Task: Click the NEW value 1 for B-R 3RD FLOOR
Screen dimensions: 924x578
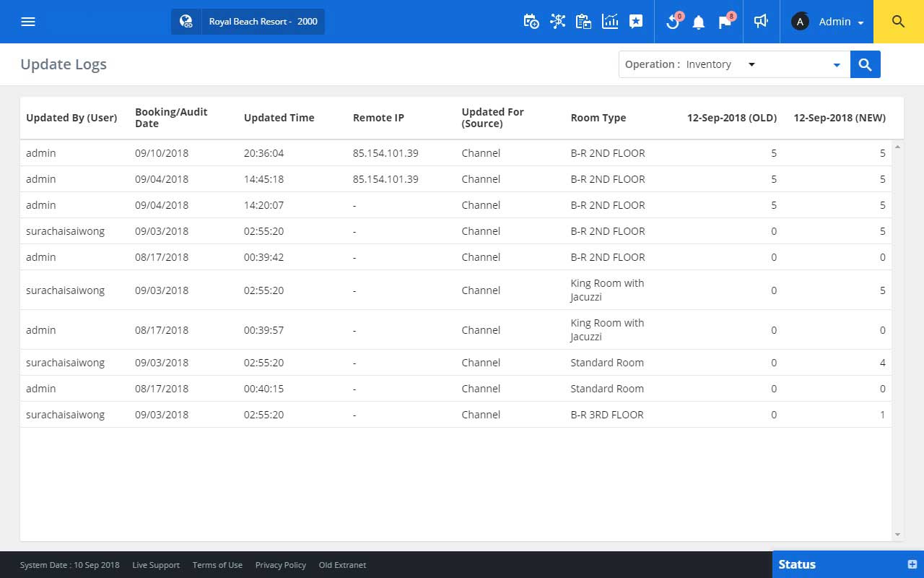Action: click(x=883, y=415)
